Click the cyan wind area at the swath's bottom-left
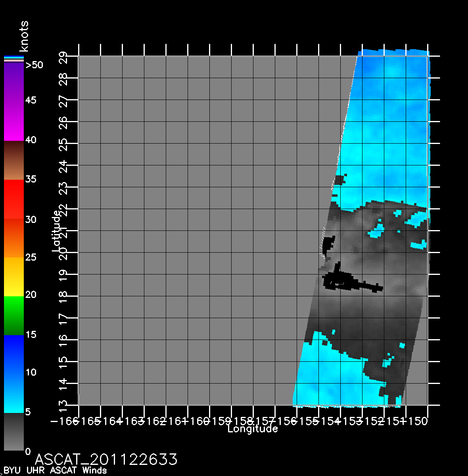This screenshot has height=476, width=468. [x=325, y=381]
